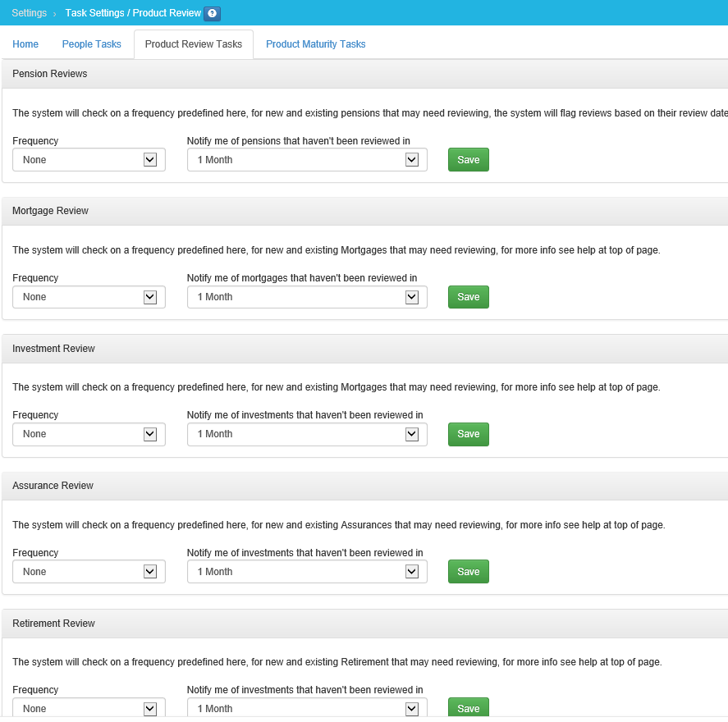Image resolution: width=728 pixels, height=722 pixels.
Task: Open Investment Review notify period dropdown
Action: [307, 434]
